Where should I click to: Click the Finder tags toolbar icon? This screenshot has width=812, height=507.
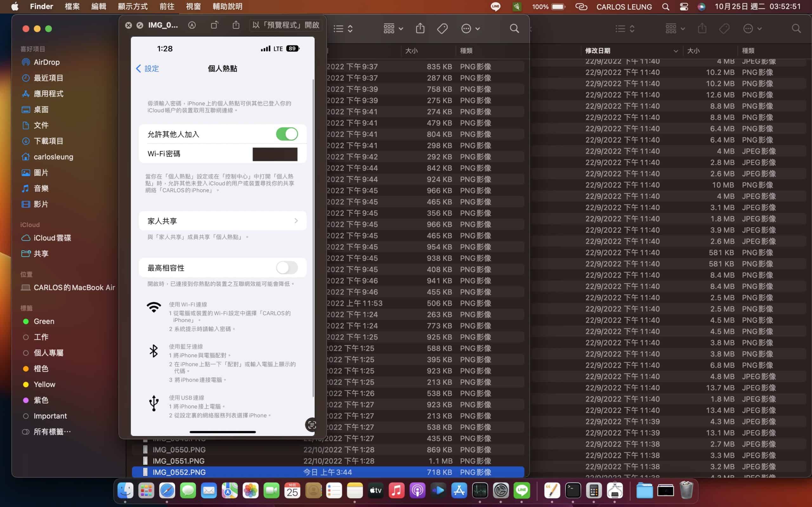tap(442, 29)
